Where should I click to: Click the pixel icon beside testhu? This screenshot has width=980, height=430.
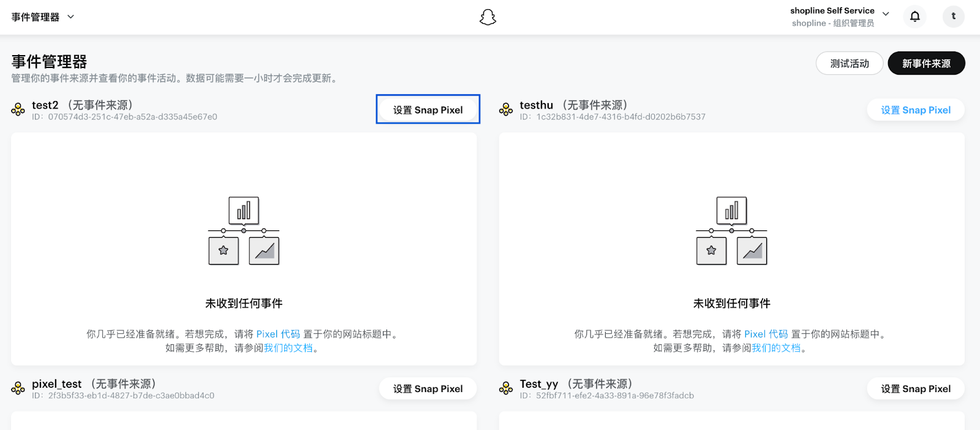point(506,110)
